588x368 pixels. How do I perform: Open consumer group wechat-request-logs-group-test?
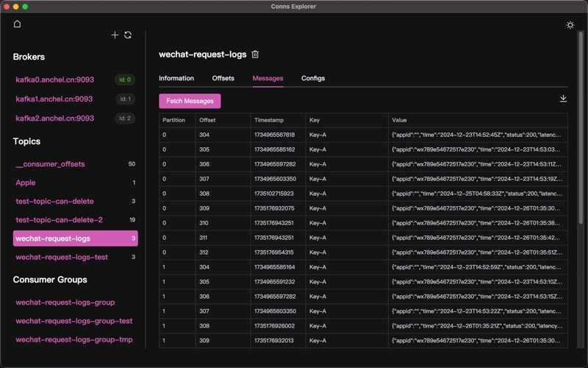(x=74, y=321)
